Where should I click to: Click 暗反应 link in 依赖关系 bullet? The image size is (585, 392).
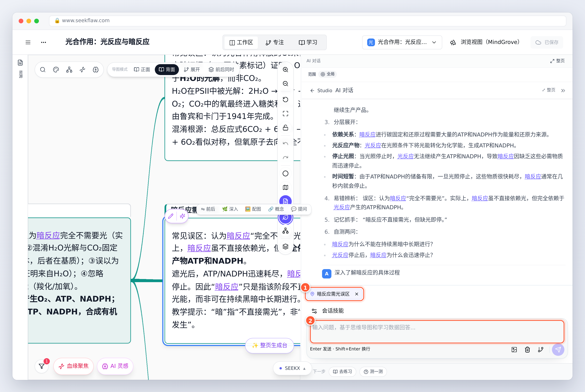tap(367, 135)
